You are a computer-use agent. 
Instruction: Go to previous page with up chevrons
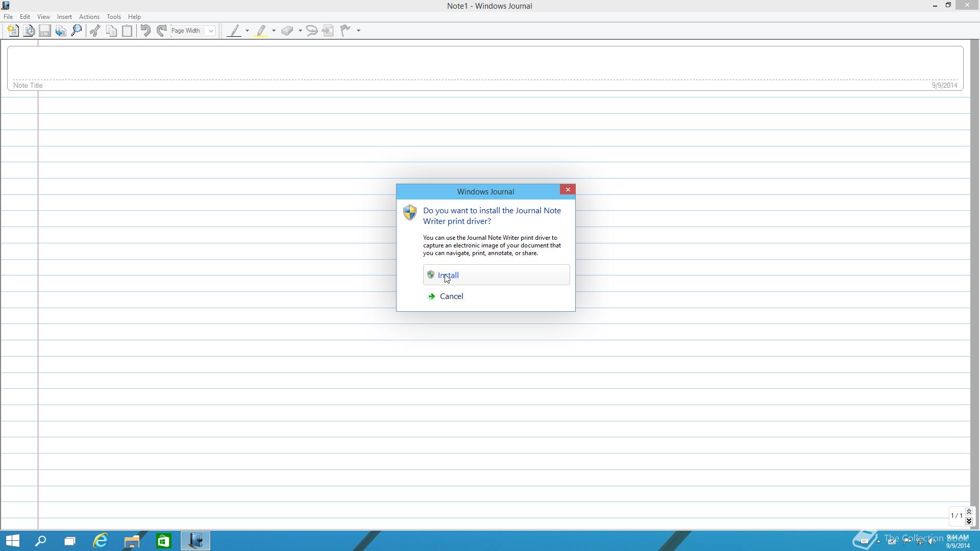[969, 512]
